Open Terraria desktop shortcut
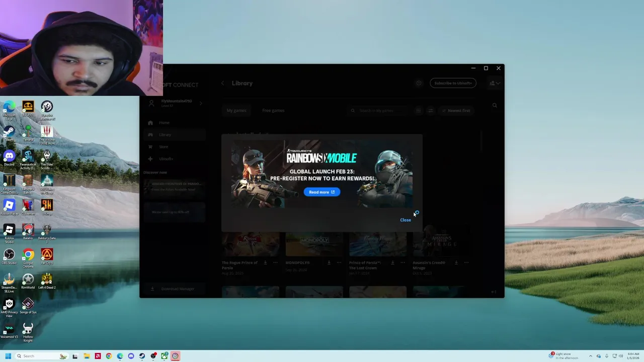 [x=28, y=134]
